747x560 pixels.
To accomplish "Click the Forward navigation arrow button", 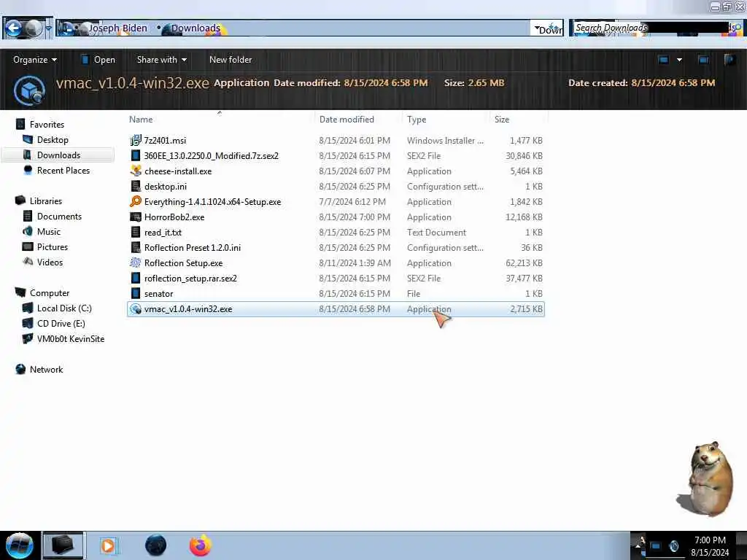I will 33,28.
